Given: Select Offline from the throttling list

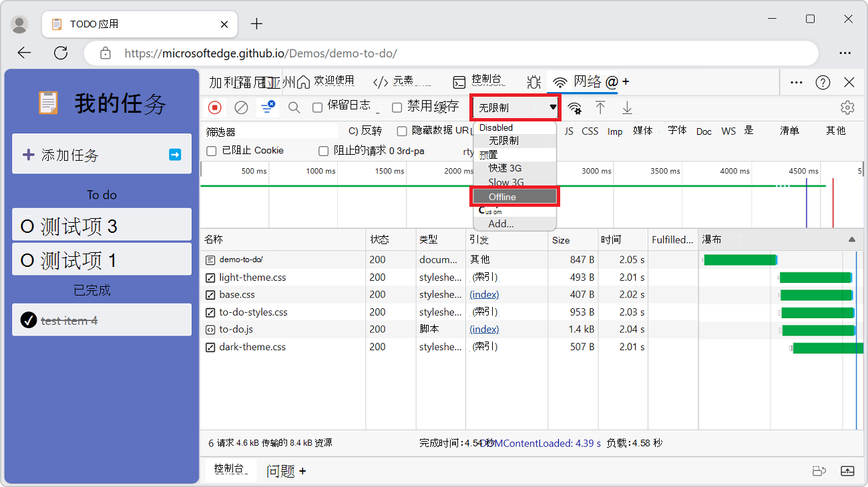Looking at the screenshot, I should [515, 197].
